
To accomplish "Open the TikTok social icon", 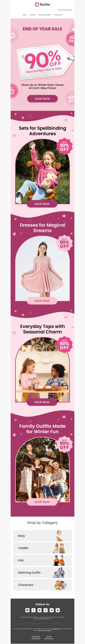I will point(45,610).
